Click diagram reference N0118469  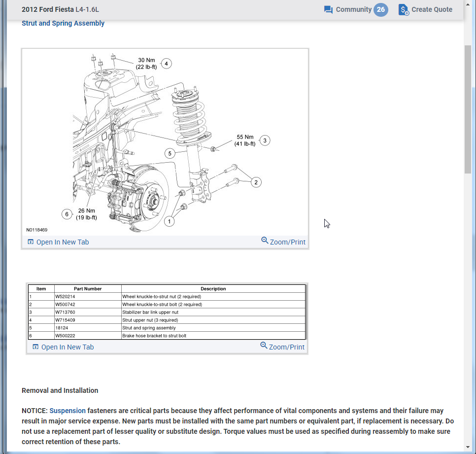click(x=37, y=230)
